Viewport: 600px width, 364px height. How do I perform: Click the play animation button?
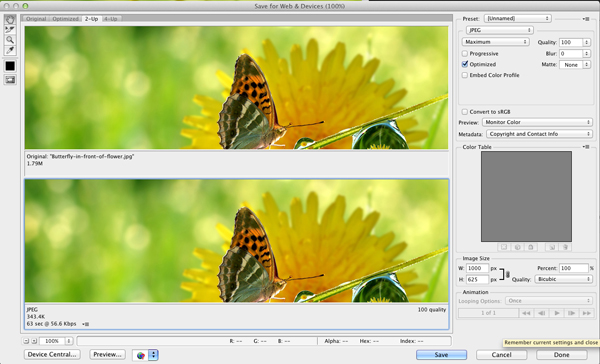(x=556, y=313)
